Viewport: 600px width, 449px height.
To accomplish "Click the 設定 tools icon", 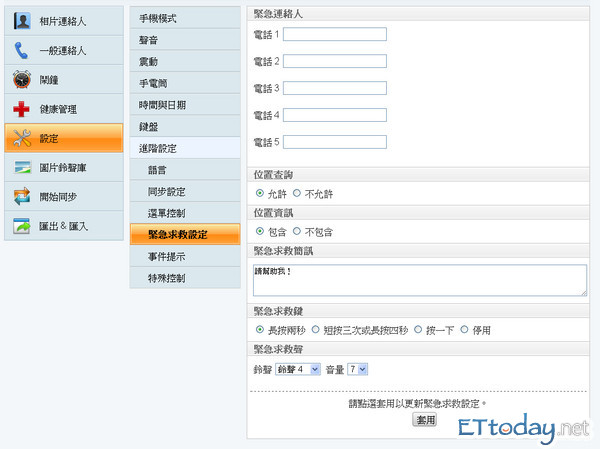I will (22, 138).
